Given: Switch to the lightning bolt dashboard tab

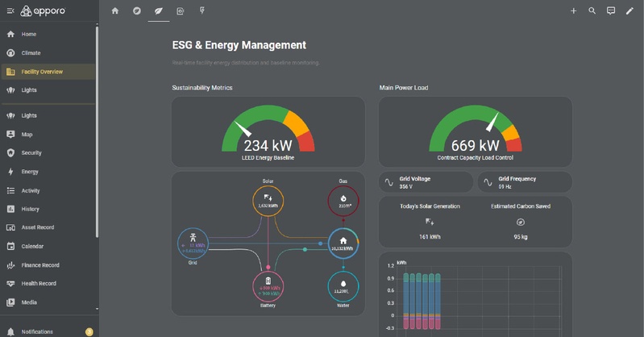Looking at the screenshot, I should coord(202,11).
